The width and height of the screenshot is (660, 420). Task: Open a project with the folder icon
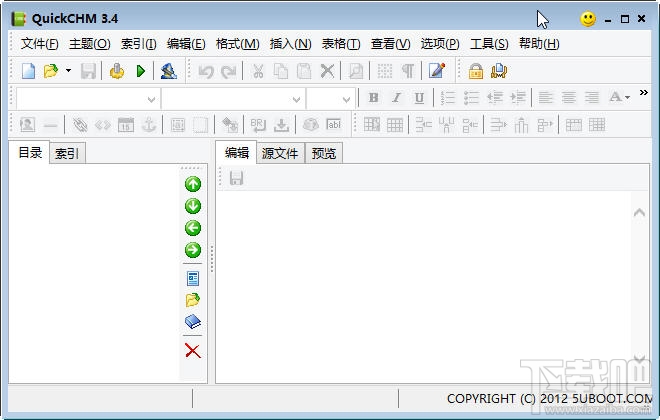pos(51,71)
